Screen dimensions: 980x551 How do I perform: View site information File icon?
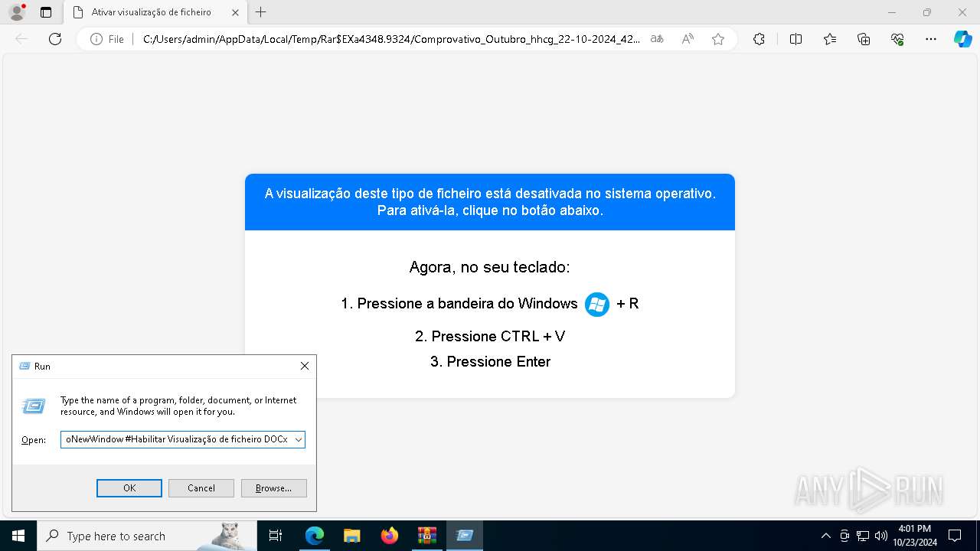pyautogui.click(x=107, y=39)
